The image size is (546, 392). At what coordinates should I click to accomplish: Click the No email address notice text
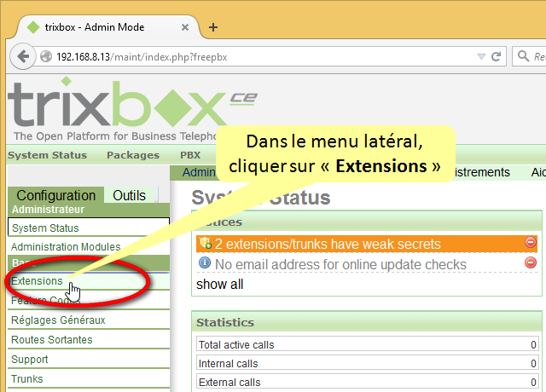pos(340,264)
